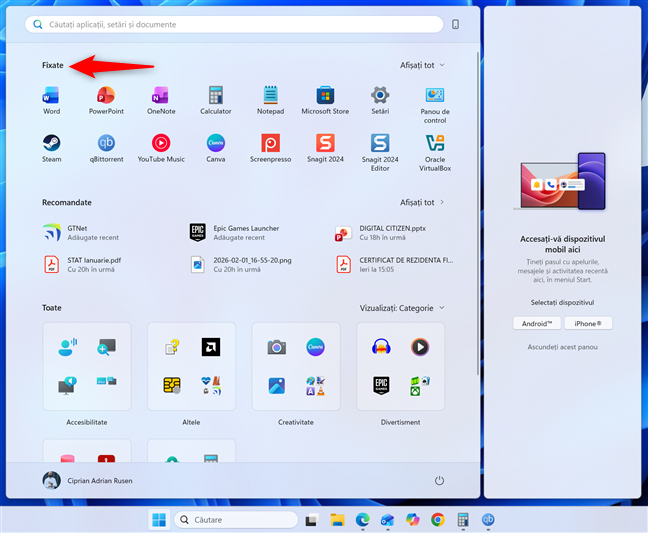Open Panou de control
The image size is (648, 533).
[435, 105]
